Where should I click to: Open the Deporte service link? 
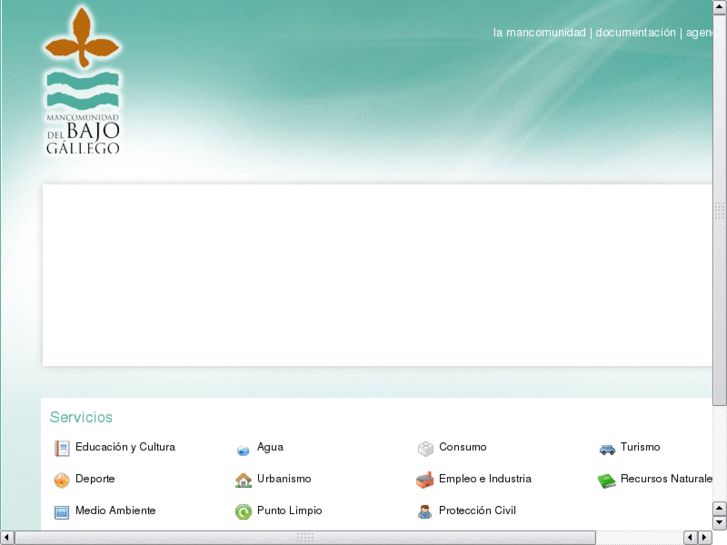(95, 479)
